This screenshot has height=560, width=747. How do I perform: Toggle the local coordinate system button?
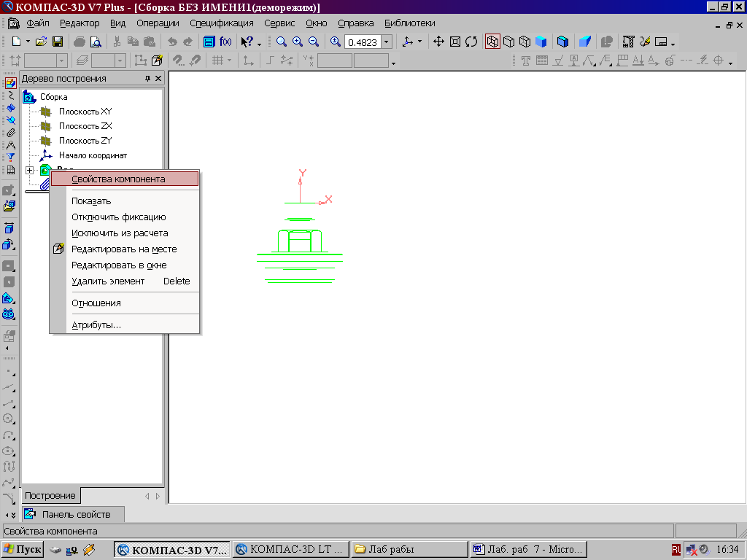click(x=249, y=61)
